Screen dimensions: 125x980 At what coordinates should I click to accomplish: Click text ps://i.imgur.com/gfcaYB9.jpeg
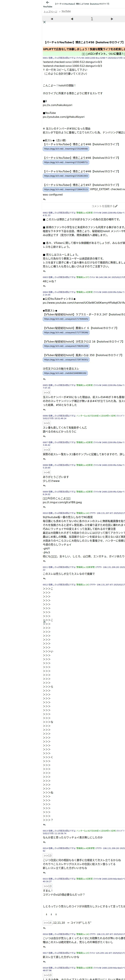point(62,502)
